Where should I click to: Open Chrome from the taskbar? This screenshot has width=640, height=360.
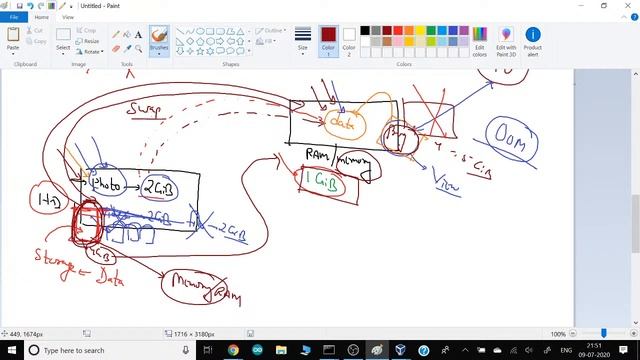(233, 350)
